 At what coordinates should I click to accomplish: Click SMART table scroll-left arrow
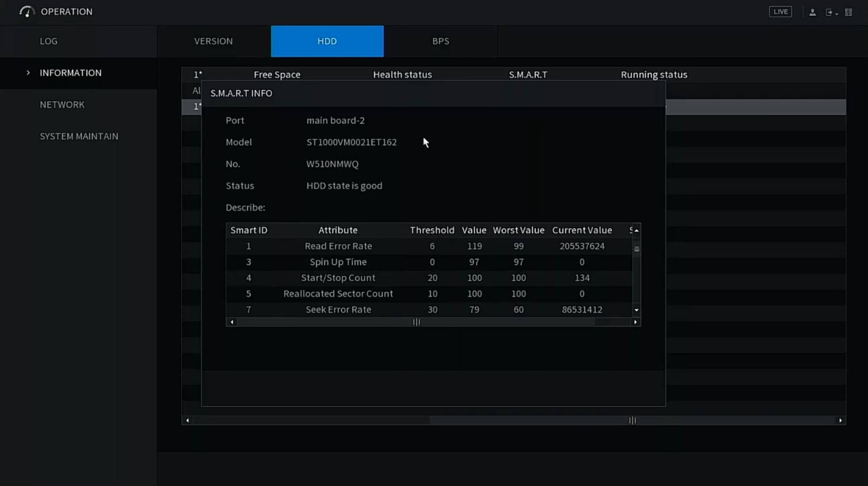point(232,322)
